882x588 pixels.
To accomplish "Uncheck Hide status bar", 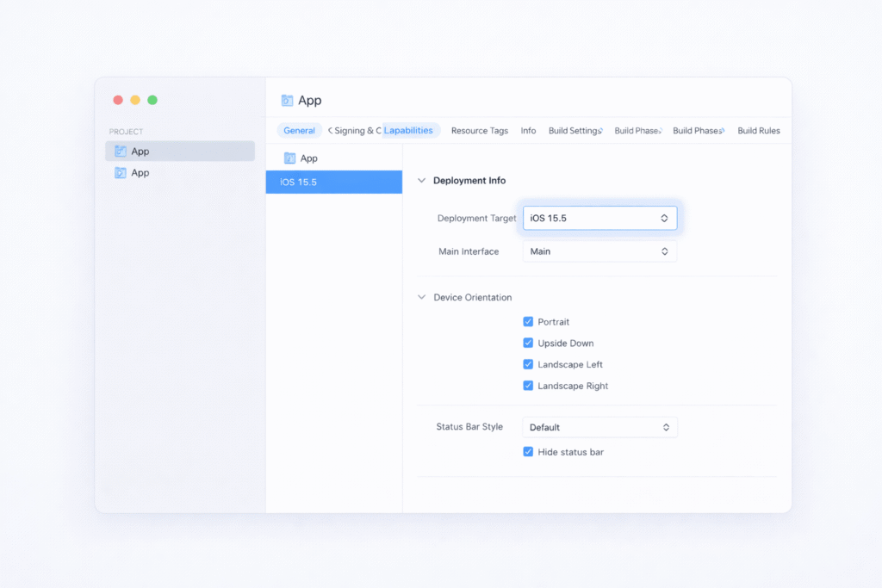I will pyautogui.click(x=528, y=451).
